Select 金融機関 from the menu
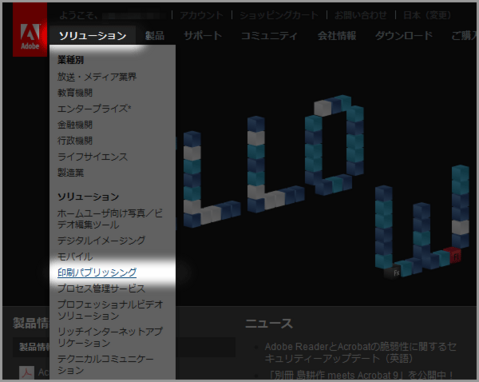Viewport: 479px width, 382px height. (75, 125)
